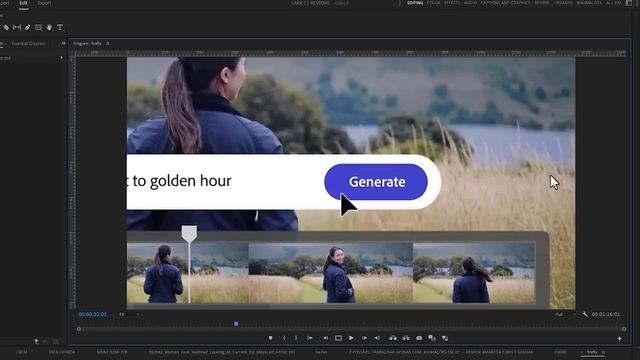The height and width of the screenshot is (360, 640).
Task: Export frame with the camera icon
Action: point(419,338)
